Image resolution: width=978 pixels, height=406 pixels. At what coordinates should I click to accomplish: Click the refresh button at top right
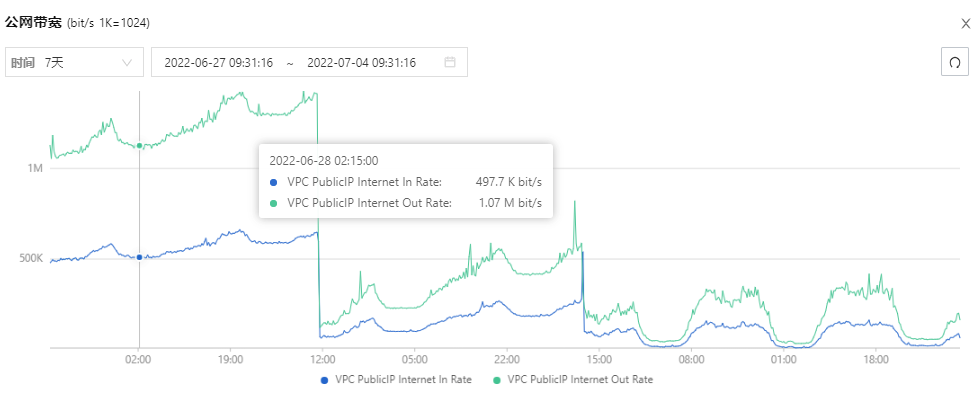coord(954,62)
